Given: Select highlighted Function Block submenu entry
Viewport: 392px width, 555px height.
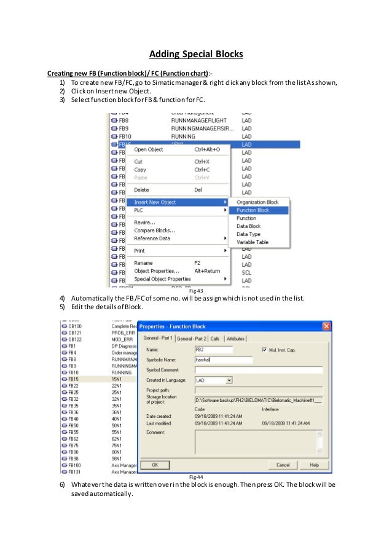Looking at the screenshot, I should [259, 210].
